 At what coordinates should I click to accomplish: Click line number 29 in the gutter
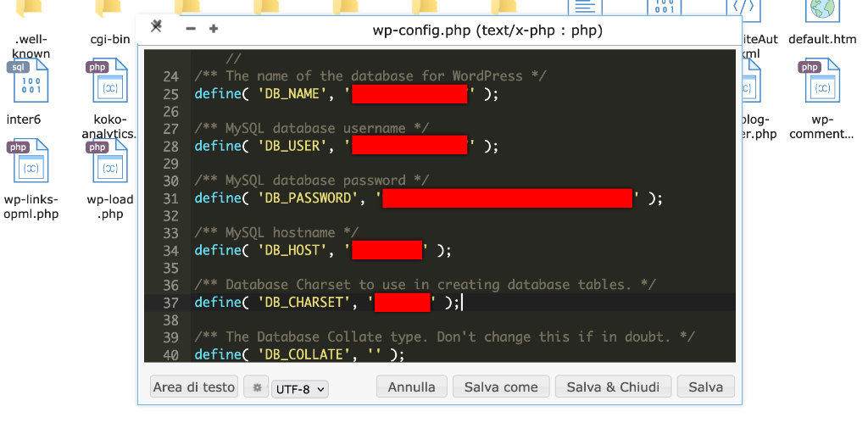pyautogui.click(x=171, y=164)
